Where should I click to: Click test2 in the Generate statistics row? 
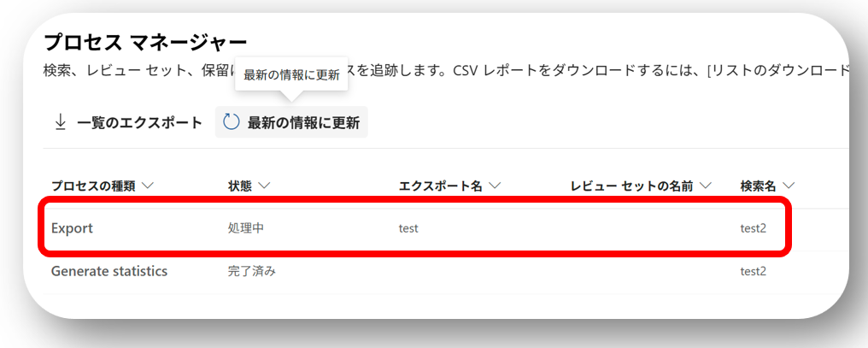753,271
